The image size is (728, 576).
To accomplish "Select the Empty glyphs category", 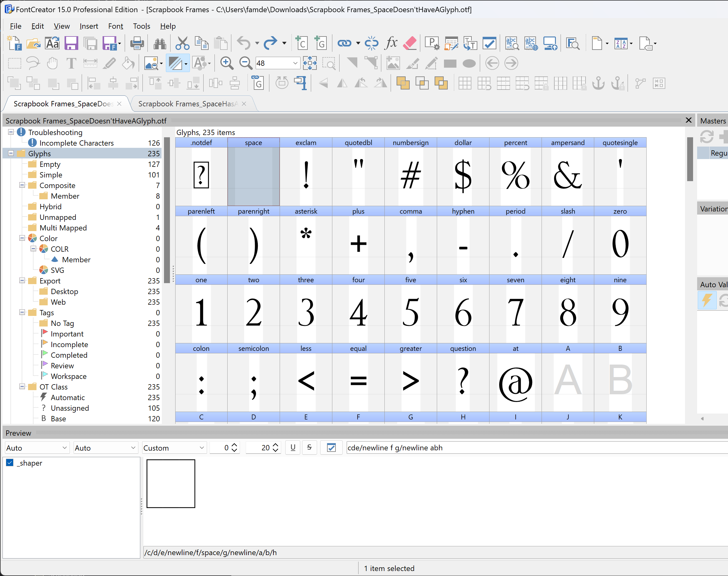I will pyautogui.click(x=50, y=164).
